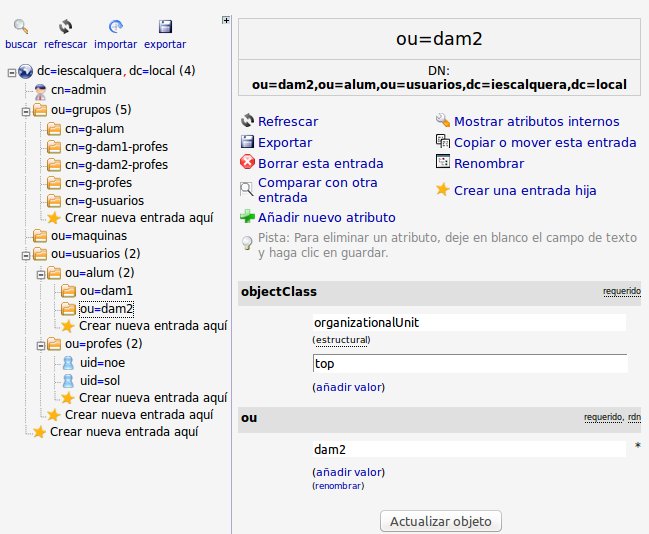Click Añadir nuevo atributo link

point(327,217)
